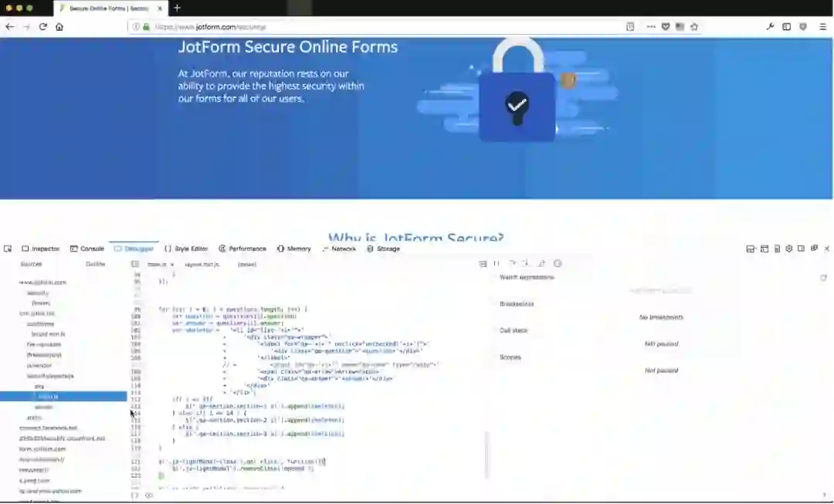Click the shield icon in browser toolbar
The image size is (834, 504).
click(803, 26)
